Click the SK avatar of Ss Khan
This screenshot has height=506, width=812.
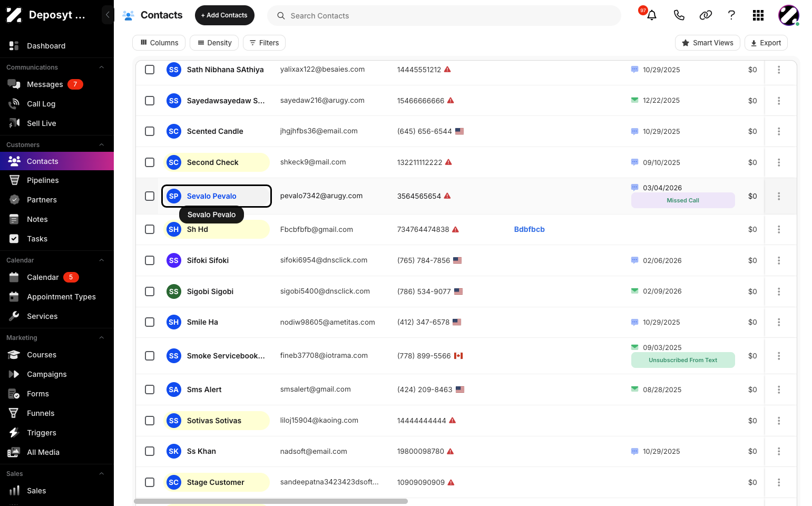[x=174, y=451]
